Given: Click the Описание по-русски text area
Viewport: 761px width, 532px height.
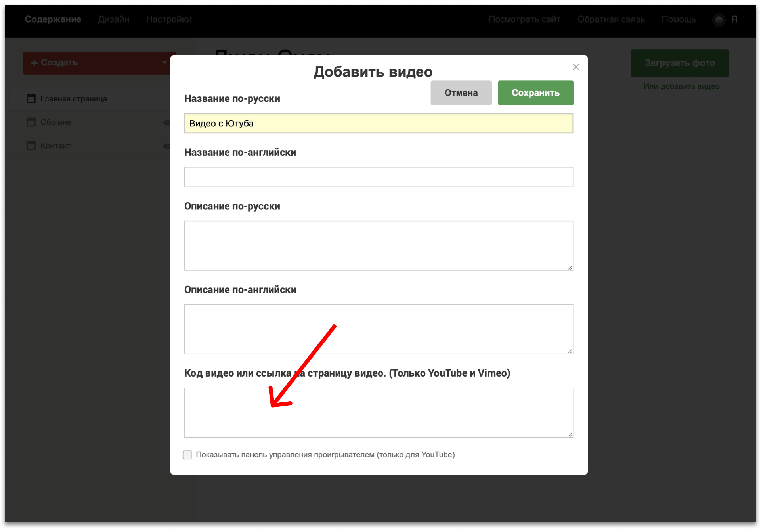Looking at the screenshot, I should click(x=379, y=245).
